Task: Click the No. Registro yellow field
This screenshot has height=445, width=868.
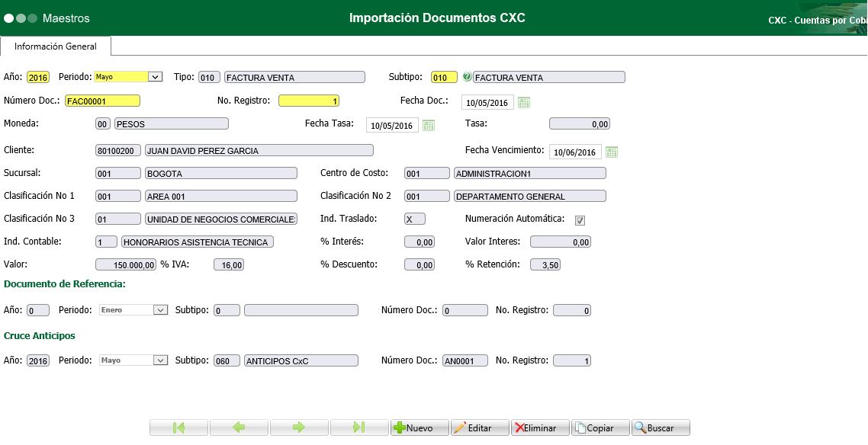Action: (309, 101)
